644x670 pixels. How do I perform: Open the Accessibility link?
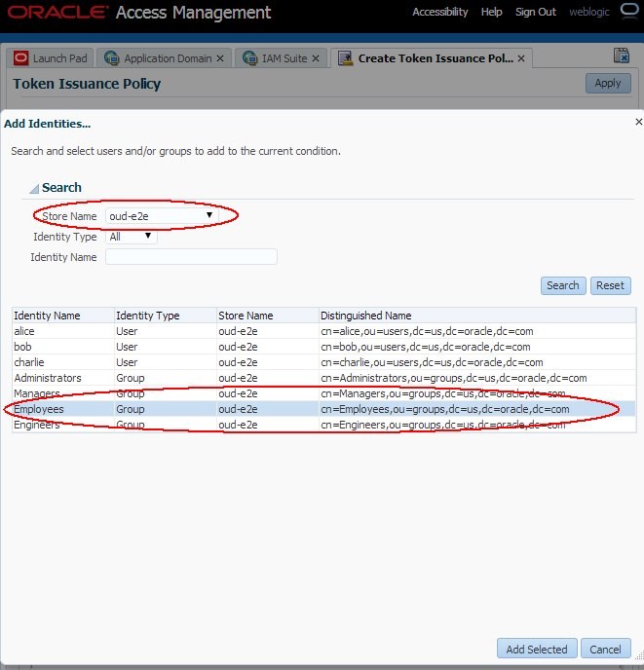click(440, 12)
